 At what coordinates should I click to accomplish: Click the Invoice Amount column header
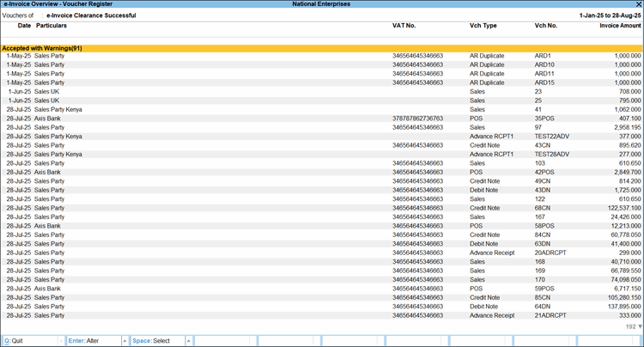(x=617, y=26)
